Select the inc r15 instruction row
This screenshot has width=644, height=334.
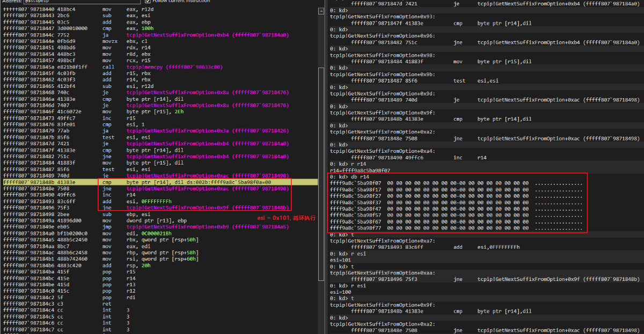pos(160,118)
